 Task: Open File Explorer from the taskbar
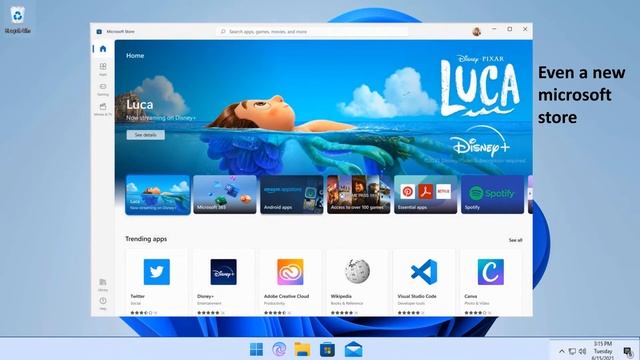pos(302,349)
